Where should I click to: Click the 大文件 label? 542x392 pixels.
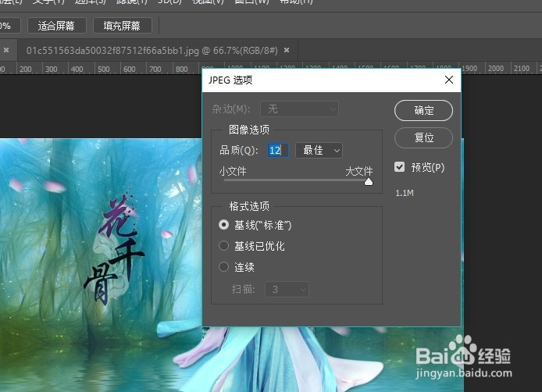coord(359,171)
